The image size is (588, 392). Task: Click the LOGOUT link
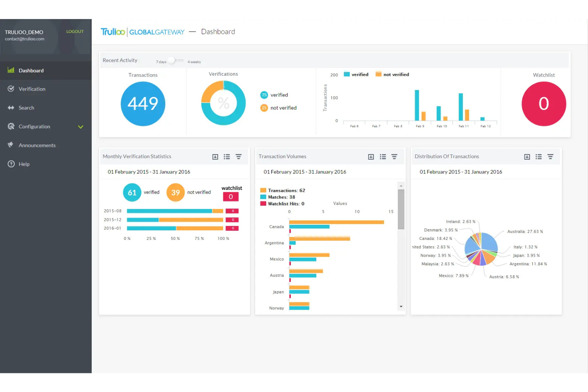75,31
